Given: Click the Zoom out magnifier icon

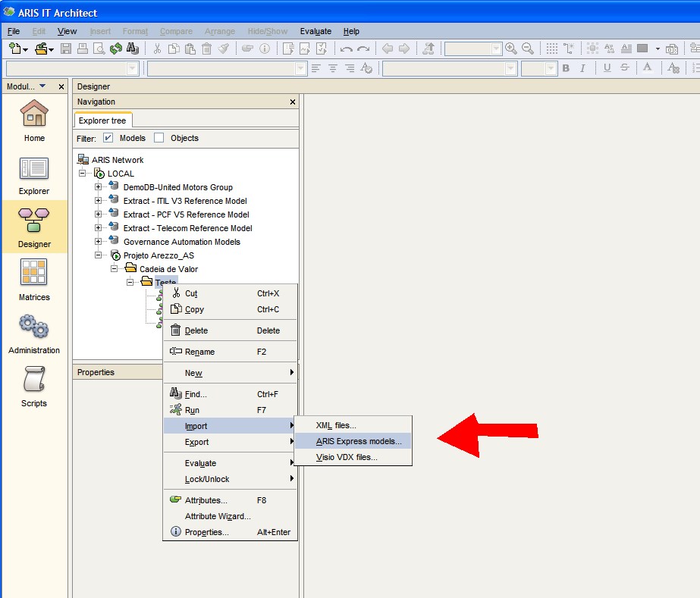Looking at the screenshot, I should coord(528,49).
